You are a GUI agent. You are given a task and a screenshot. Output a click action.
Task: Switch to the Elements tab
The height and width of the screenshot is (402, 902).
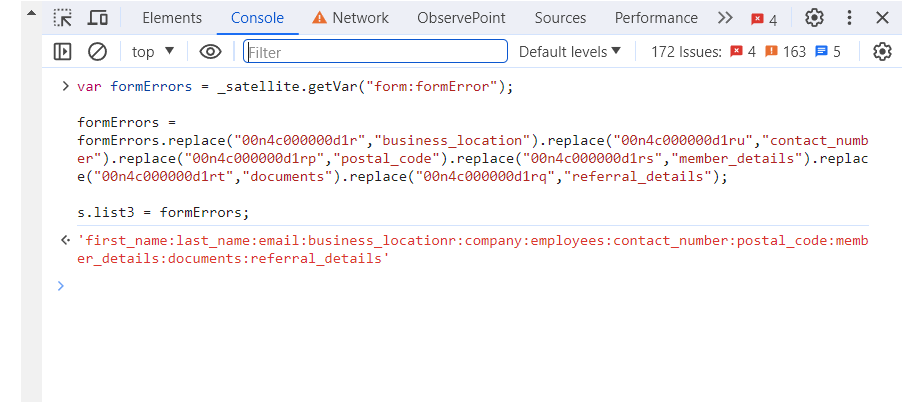(x=171, y=18)
